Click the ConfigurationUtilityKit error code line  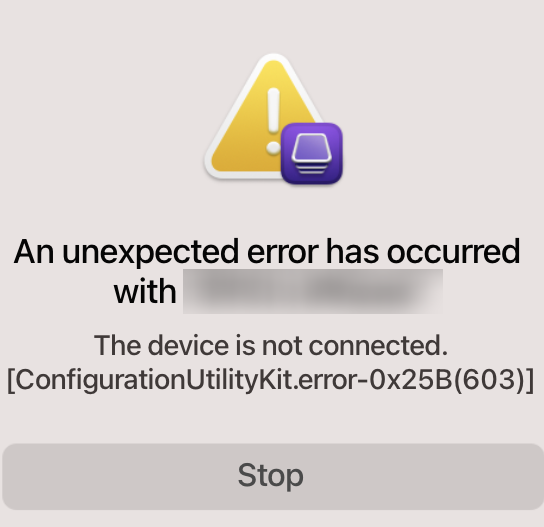(x=271, y=380)
